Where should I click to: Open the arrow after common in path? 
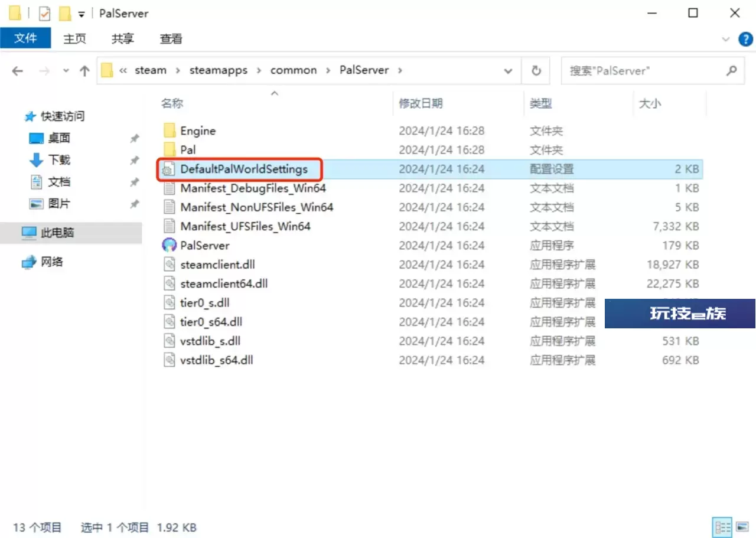[x=328, y=70]
